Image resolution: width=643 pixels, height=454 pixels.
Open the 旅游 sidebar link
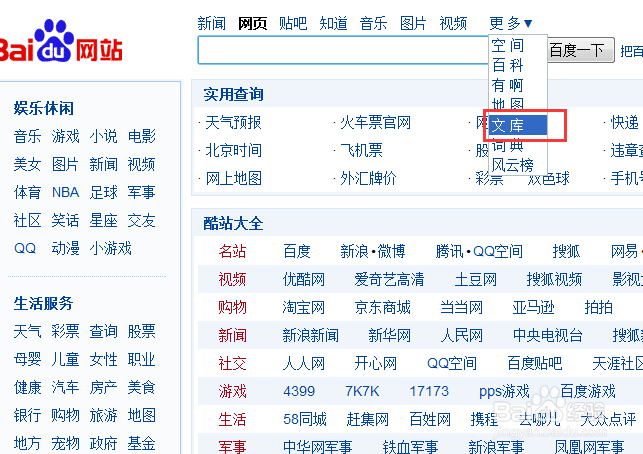coord(103,415)
